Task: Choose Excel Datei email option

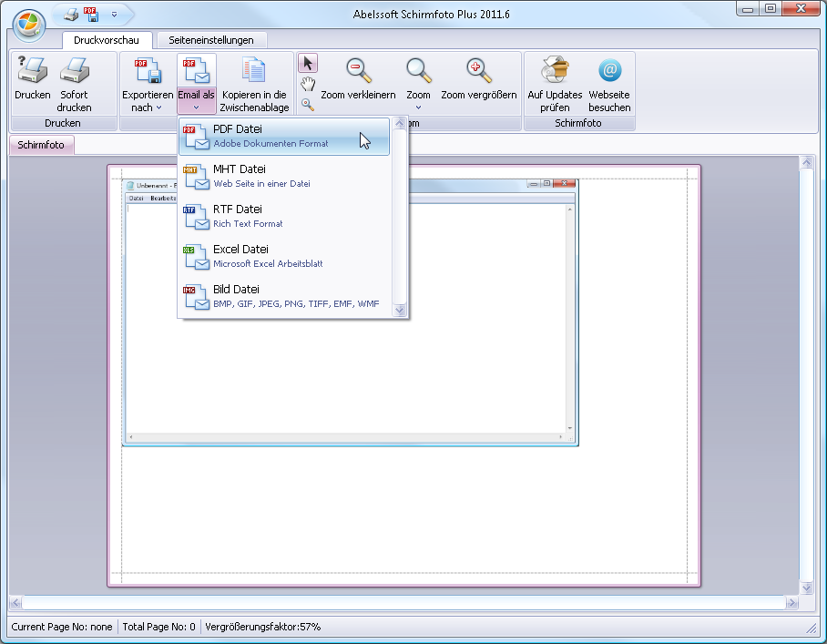Action: click(x=284, y=256)
